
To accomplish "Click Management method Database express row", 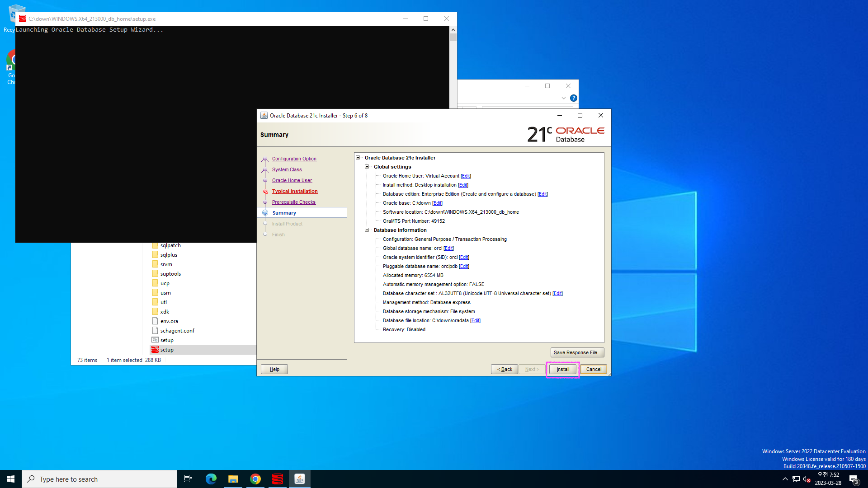I will click(426, 302).
